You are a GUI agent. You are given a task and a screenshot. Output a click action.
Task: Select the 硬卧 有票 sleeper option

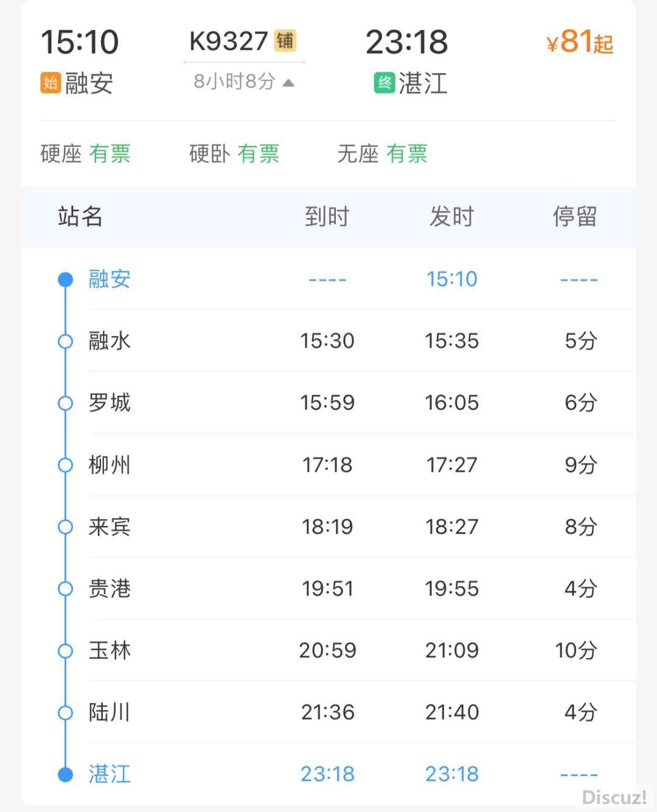click(234, 154)
